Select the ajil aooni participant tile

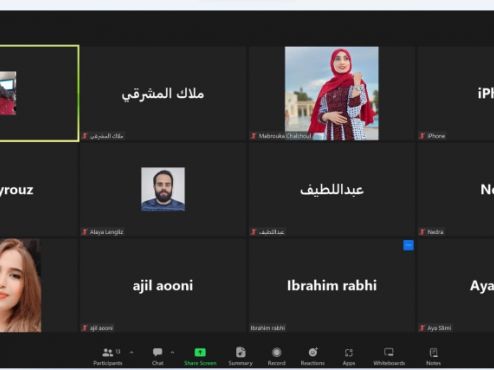[x=163, y=285]
